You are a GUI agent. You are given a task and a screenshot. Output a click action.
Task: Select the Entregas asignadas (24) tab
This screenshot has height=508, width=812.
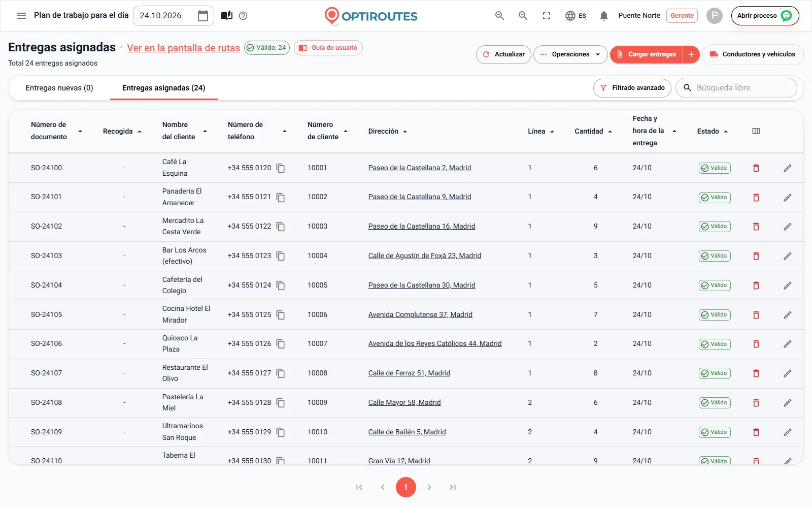[x=164, y=88]
